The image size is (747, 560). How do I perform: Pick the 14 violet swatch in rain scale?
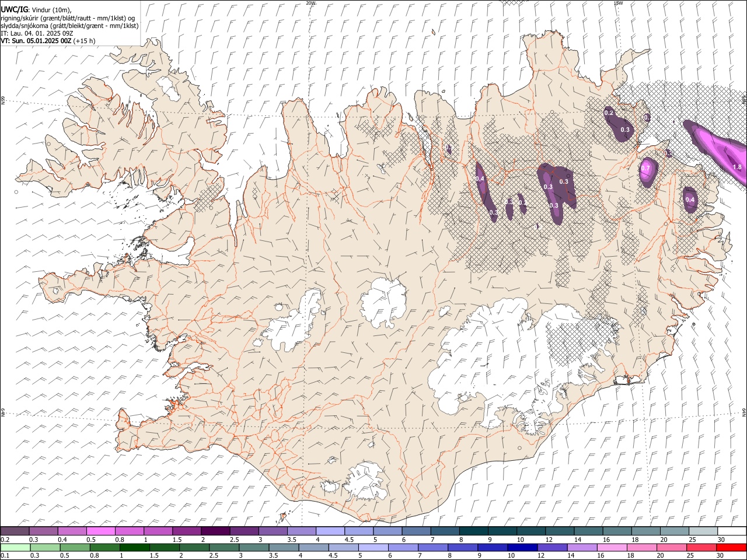tap(582, 547)
